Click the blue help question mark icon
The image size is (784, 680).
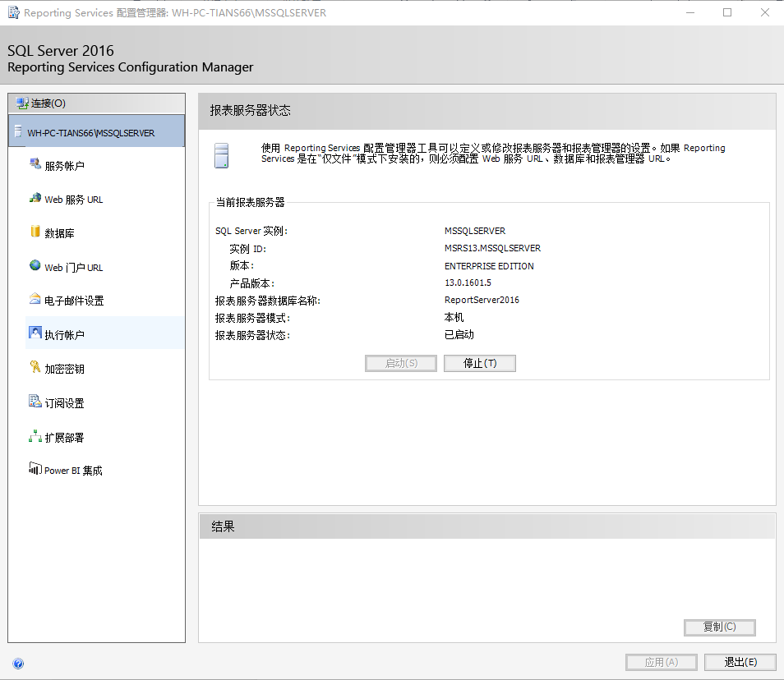click(18, 664)
